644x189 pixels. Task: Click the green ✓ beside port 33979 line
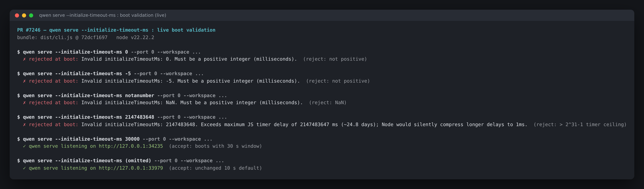tap(24, 168)
